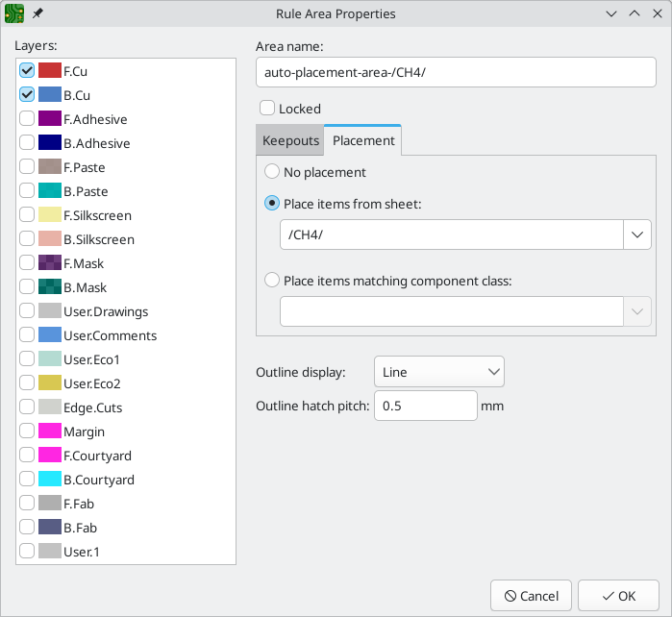The image size is (672, 617).
Task: Enable the Edge.Cuts layer checkbox
Action: [27, 407]
